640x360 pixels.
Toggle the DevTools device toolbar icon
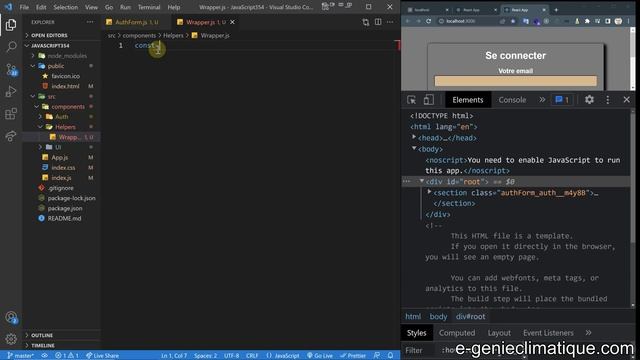click(x=428, y=100)
